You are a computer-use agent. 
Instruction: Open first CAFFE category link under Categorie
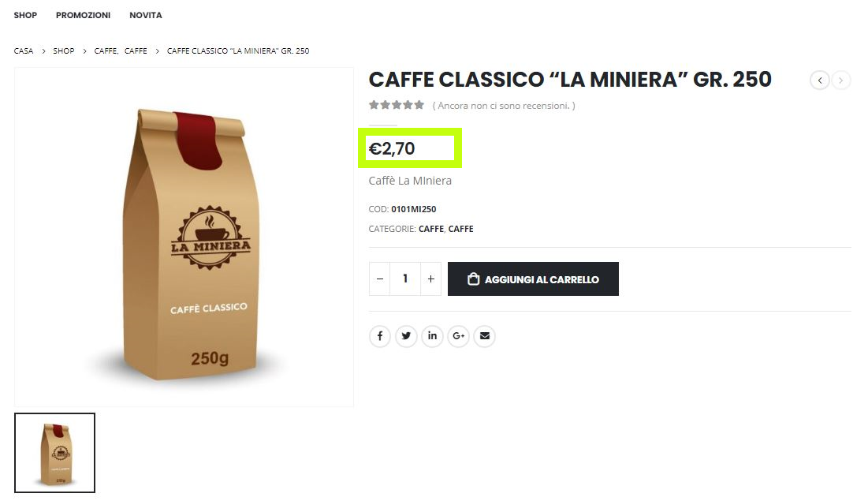pos(431,229)
